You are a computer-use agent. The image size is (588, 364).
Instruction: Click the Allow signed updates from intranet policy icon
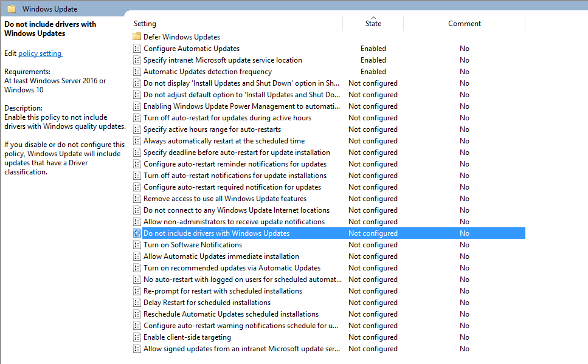[137, 349]
